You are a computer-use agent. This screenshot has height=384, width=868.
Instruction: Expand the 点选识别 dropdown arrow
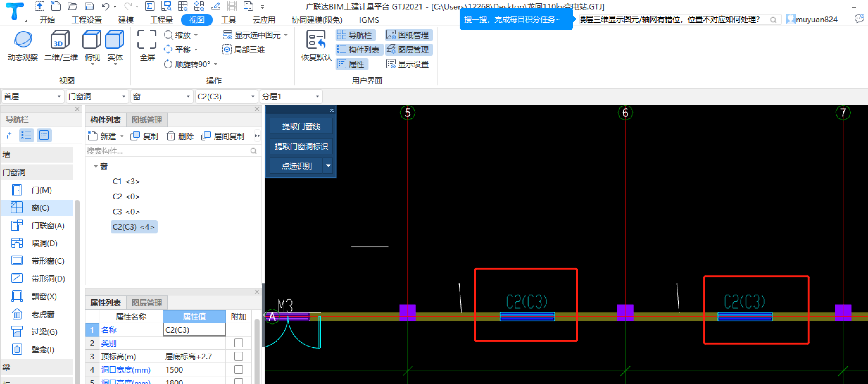click(x=328, y=166)
